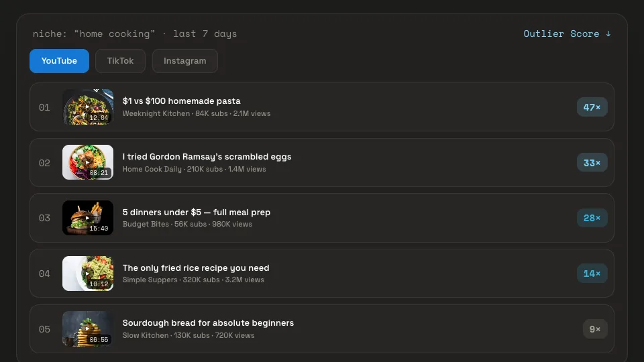
Task: Click rank number 01
Action: 44,107
